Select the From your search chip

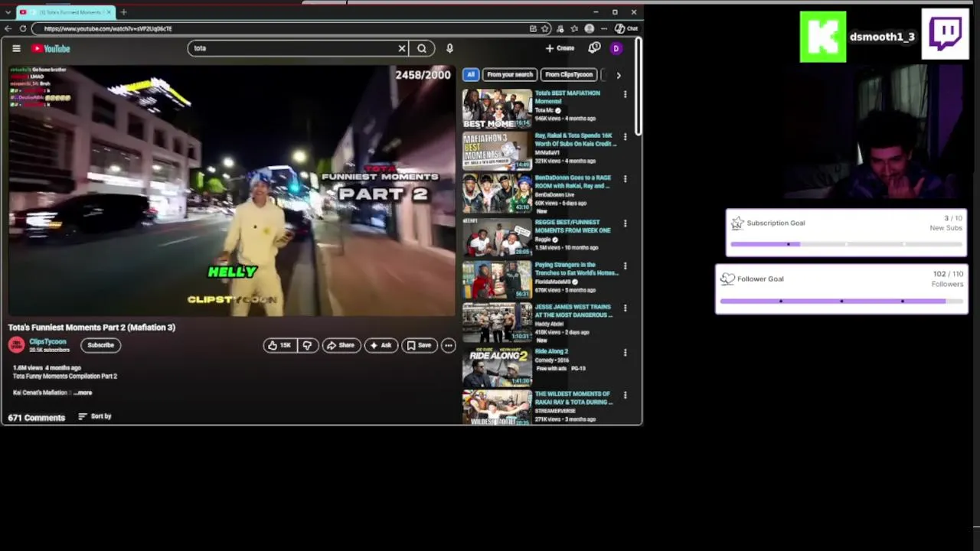pyautogui.click(x=510, y=74)
